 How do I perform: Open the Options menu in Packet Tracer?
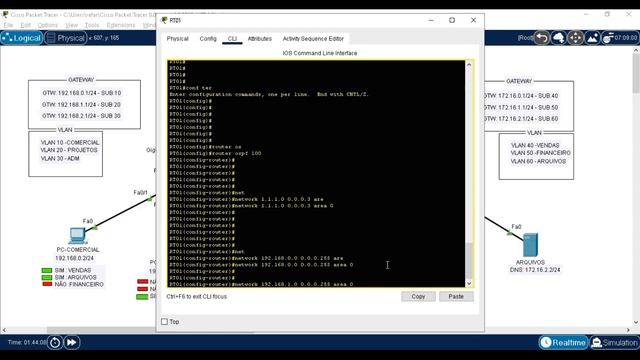[x=48, y=25]
